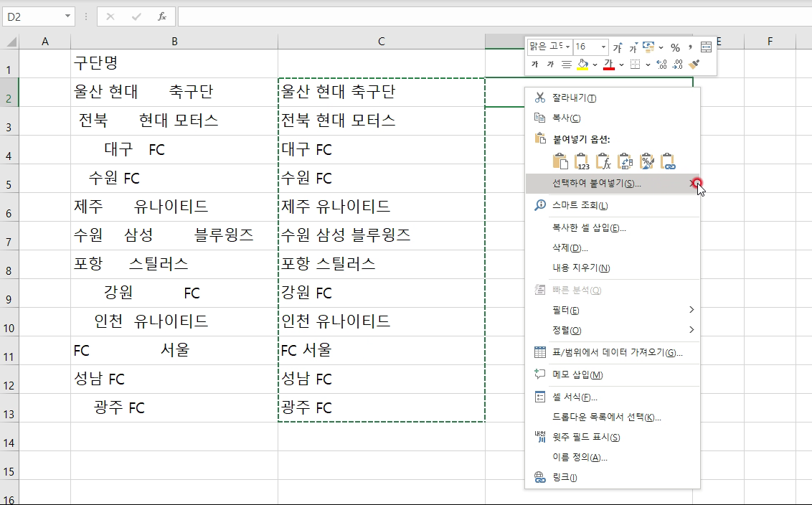
Task: Apply accounting number format icon
Action: tap(648, 47)
